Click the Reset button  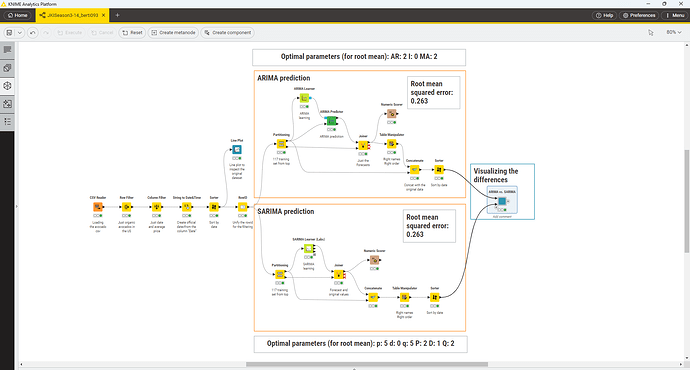click(132, 33)
